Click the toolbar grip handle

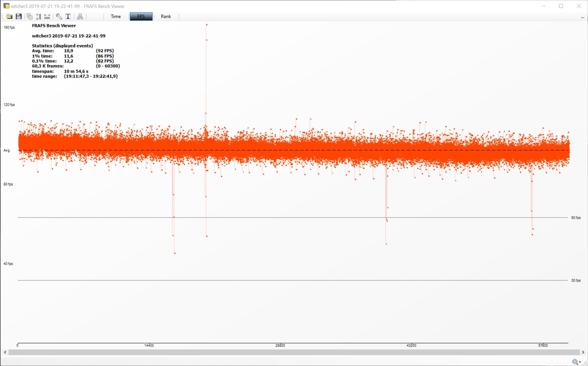2,17
